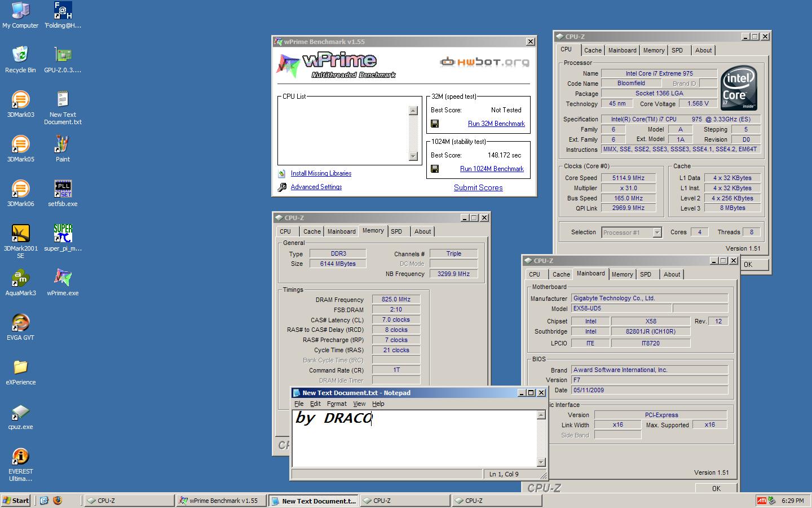Click the taskbar clock showing 6:29 PM

[792, 501]
